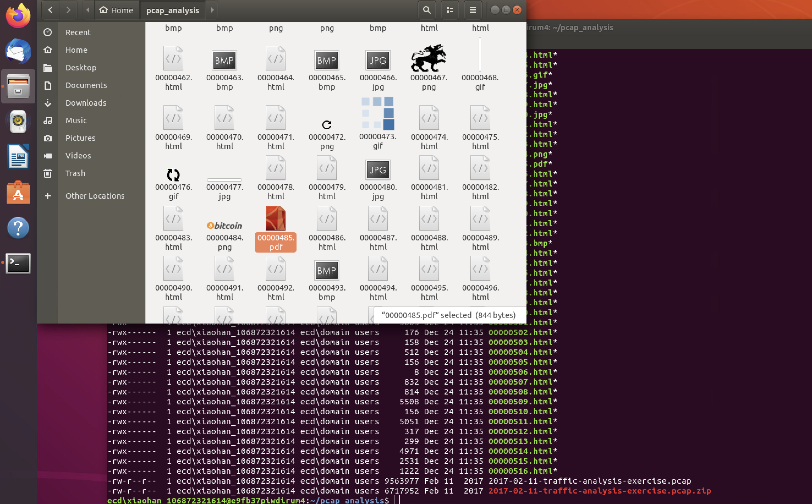Show earlier path bar entries arrow
812x504 pixels.
pos(88,10)
